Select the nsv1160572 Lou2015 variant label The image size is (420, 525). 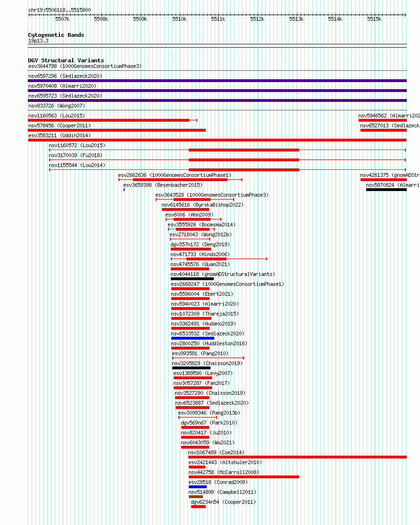pos(77,145)
